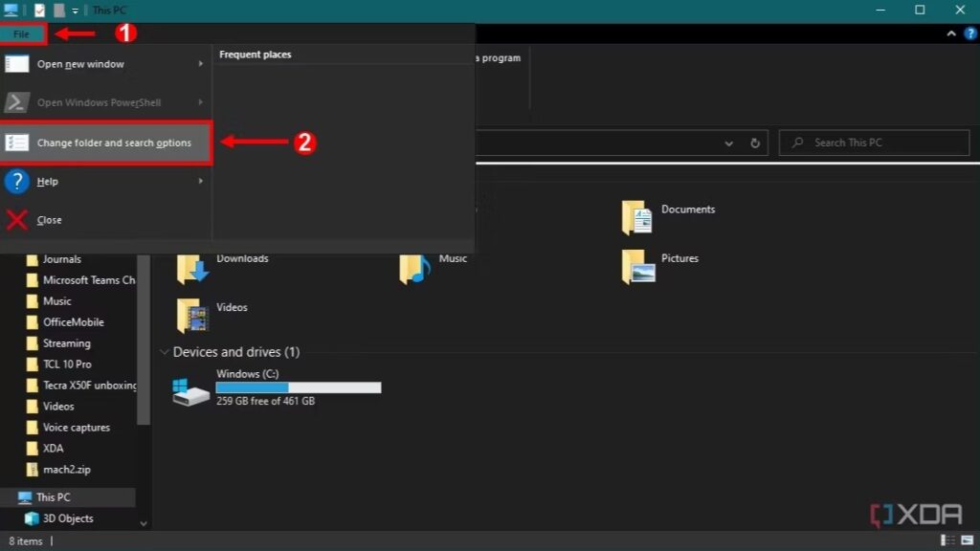
Task: Open the File menu tab
Action: click(x=22, y=33)
